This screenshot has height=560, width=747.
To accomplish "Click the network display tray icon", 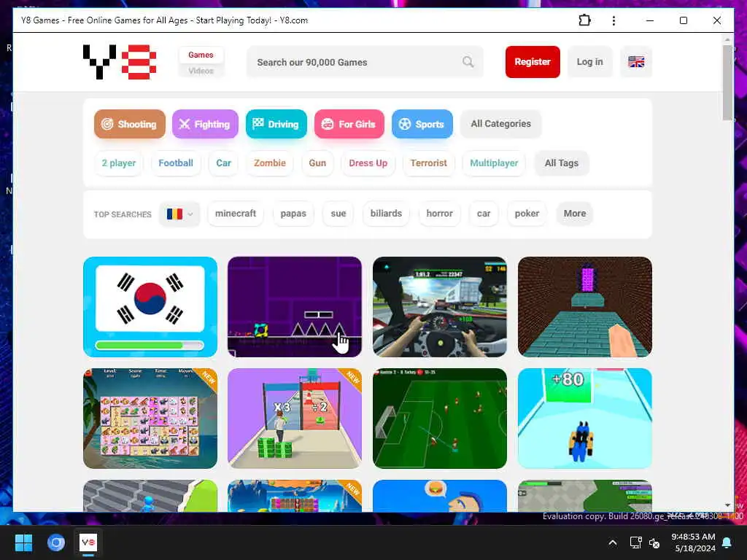I will click(x=635, y=542).
